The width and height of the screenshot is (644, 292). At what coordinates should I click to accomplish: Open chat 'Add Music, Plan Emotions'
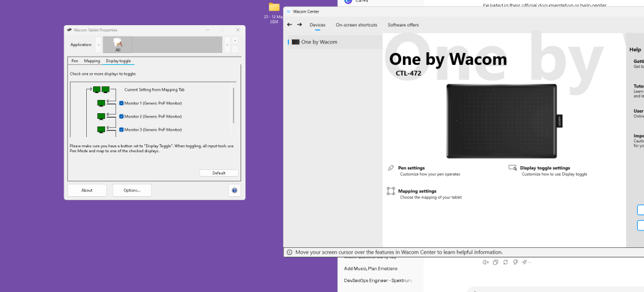370,269
